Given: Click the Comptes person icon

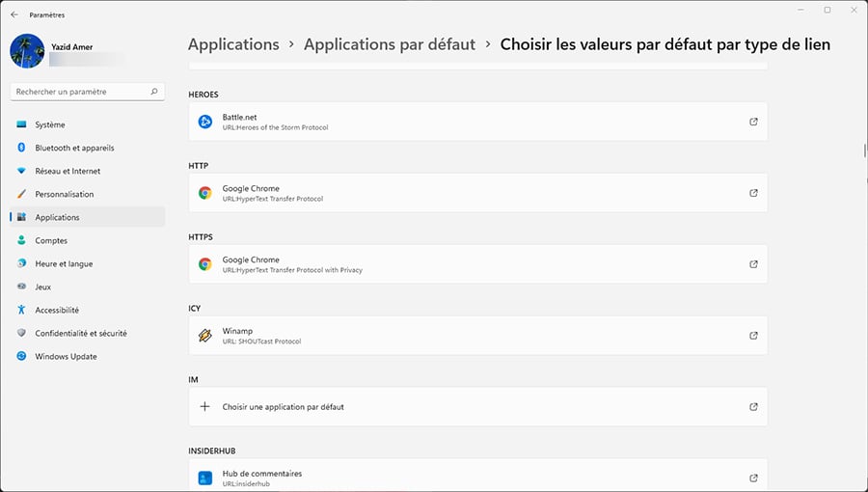Looking at the screenshot, I should tap(21, 240).
